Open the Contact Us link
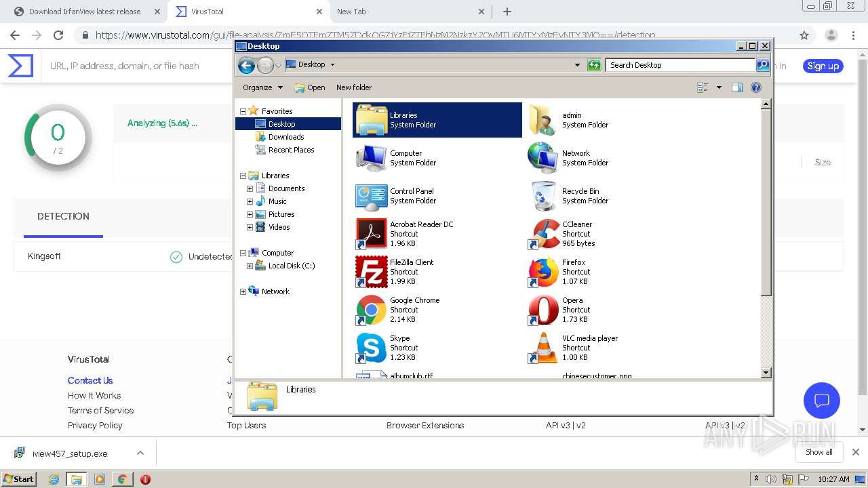The width and height of the screenshot is (868, 488). click(90, 380)
